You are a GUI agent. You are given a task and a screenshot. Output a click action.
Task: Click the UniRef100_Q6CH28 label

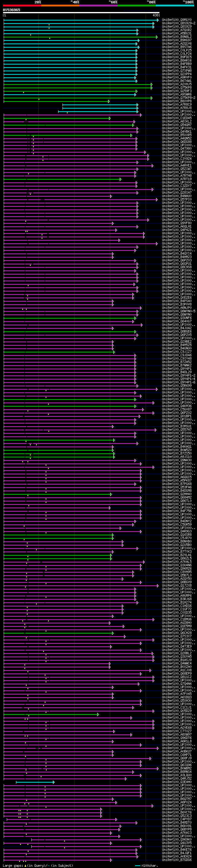pyautogui.click(x=177, y=633)
